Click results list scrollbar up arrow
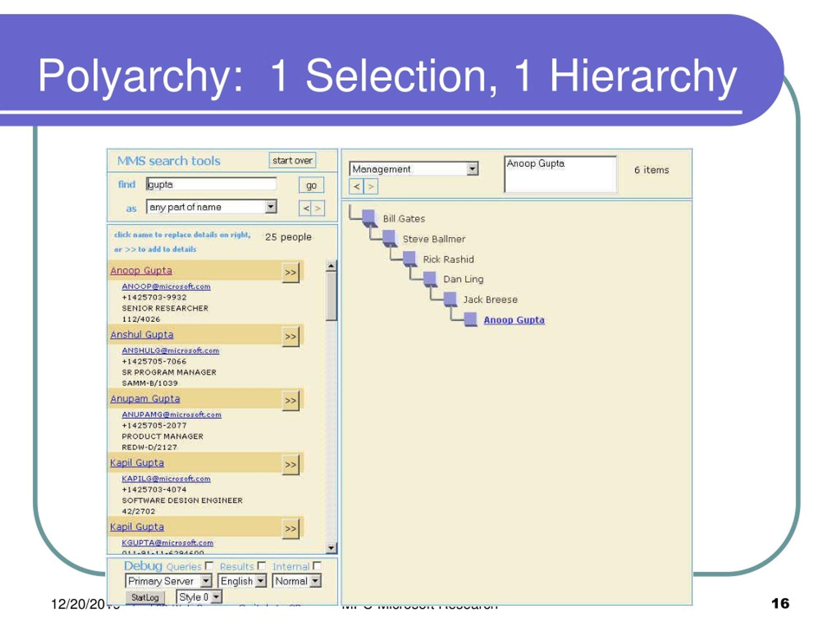Viewport: 840px width, 630px height. coord(331,266)
